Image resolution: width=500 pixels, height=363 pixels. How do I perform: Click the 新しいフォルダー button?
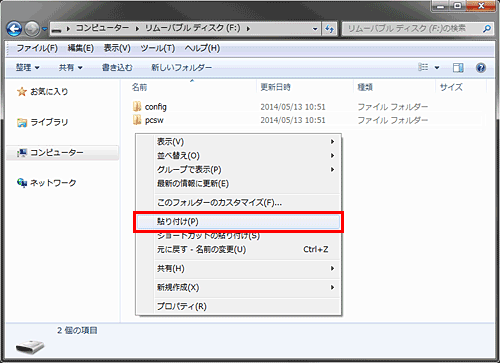click(x=182, y=68)
